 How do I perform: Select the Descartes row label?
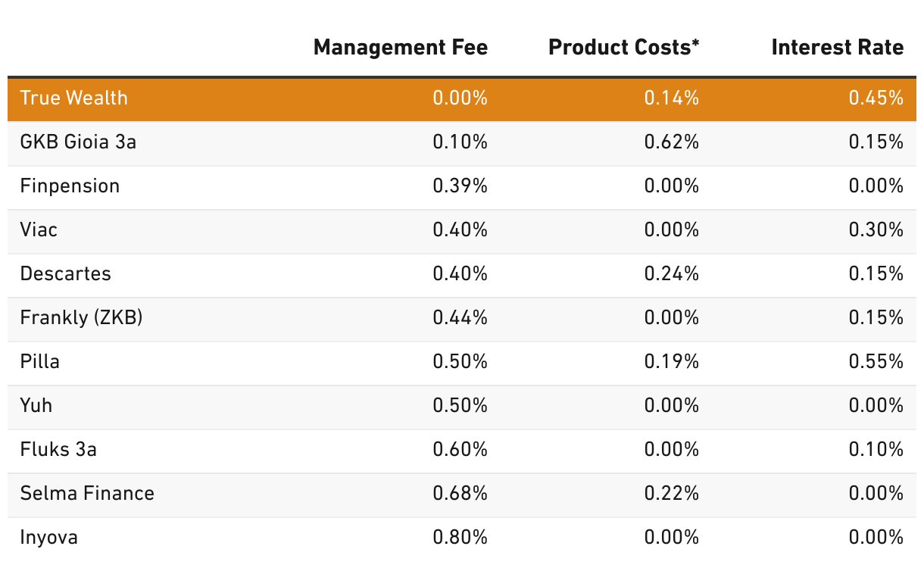point(66,273)
